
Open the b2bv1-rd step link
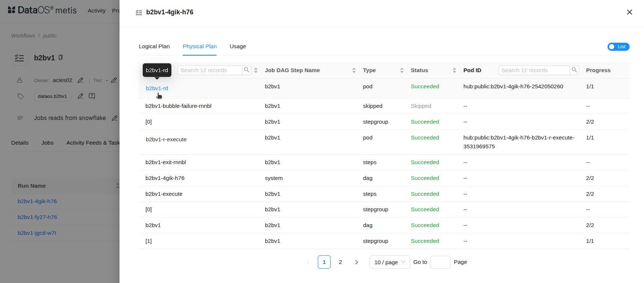[x=157, y=88]
